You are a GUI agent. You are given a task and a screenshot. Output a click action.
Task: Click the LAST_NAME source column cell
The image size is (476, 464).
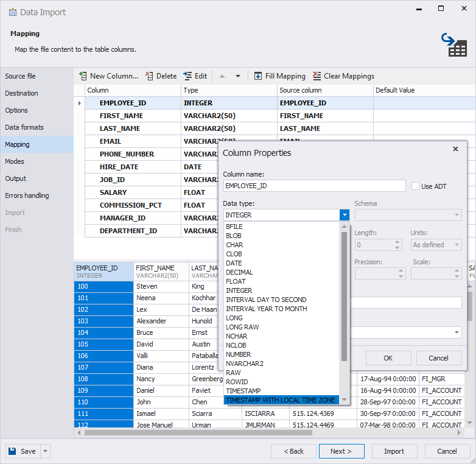coord(325,128)
